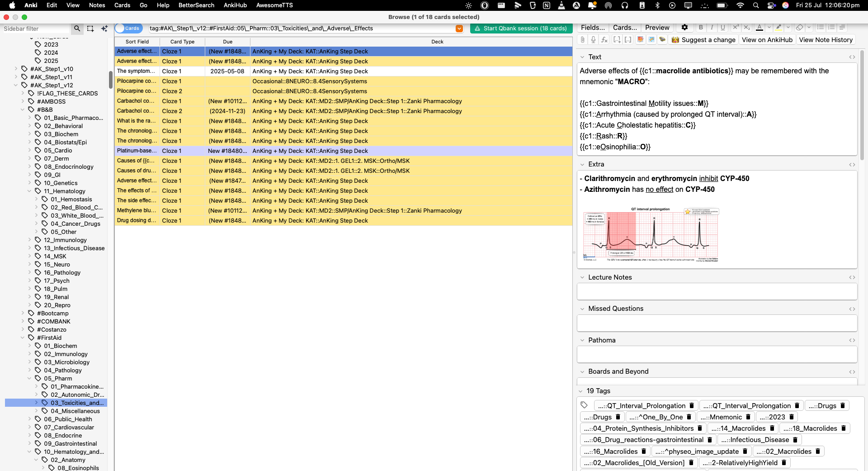The image size is (868, 471).
Task: Click the yellow text highlight color swatch
Action: (x=778, y=28)
